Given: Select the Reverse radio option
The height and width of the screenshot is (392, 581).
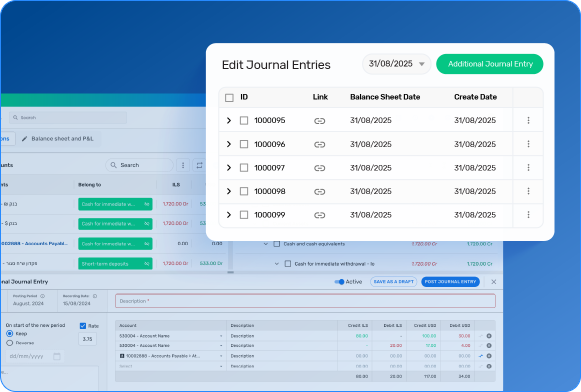Looking at the screenshot, I should 10,343.
